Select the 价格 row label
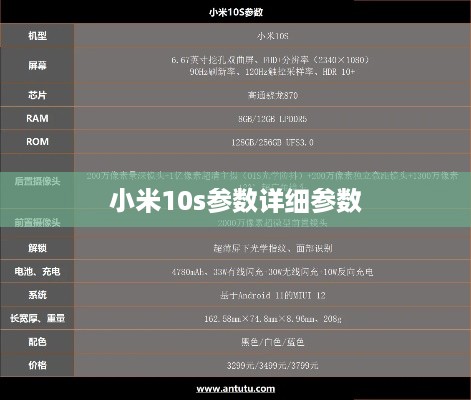 [37, 365]
